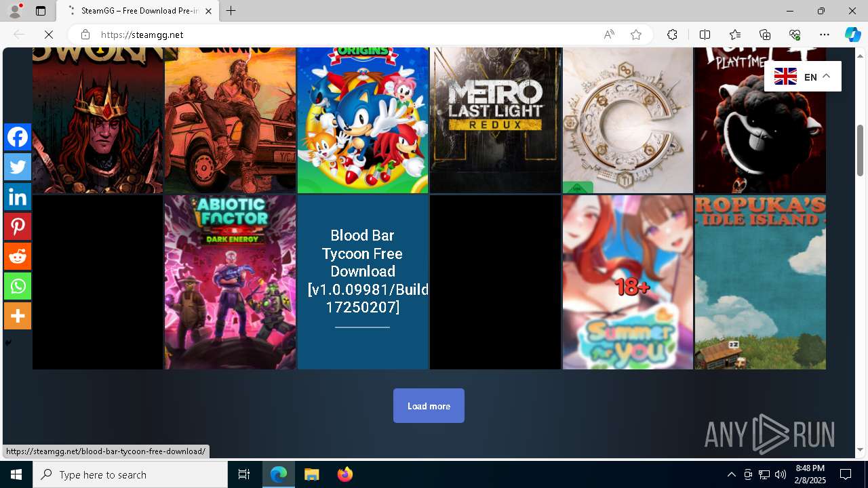Select the SteamGG browser tab
Screen dimensions: 868x488
point(139,11)
